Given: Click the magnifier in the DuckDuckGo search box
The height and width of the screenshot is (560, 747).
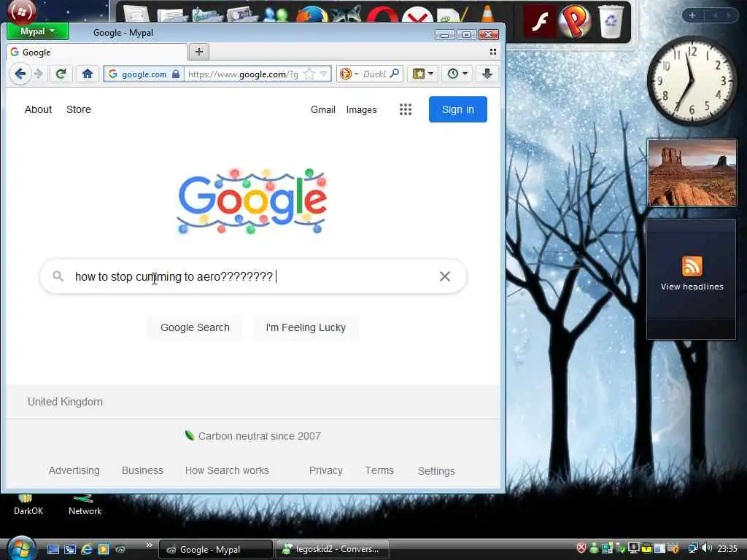Looking at the screenshot, I should pos(395,74).
